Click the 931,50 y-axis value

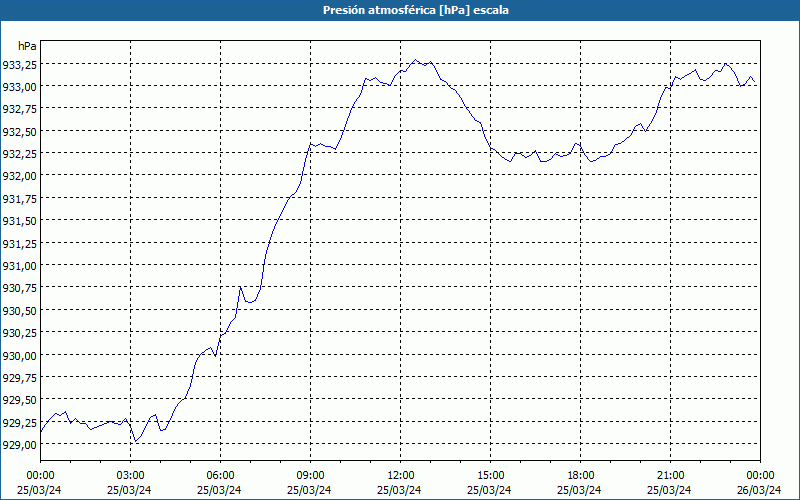(x=19, y=221)
